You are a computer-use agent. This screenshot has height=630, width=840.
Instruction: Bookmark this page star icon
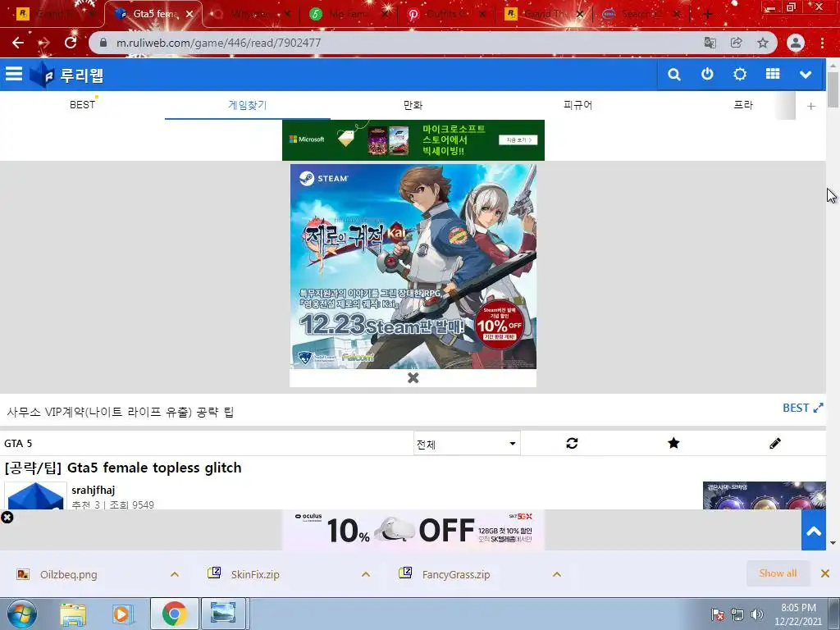pyautogui.click(x=762, y=43)
